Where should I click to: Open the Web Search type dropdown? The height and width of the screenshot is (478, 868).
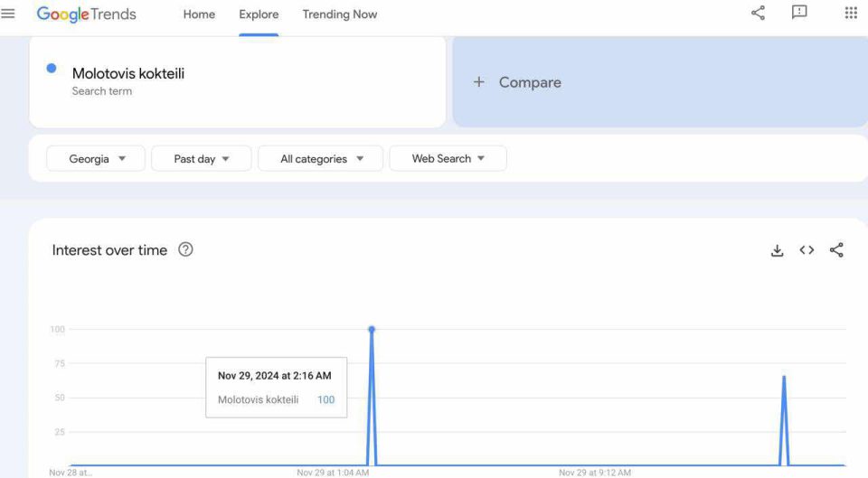(x=448, y=159)
